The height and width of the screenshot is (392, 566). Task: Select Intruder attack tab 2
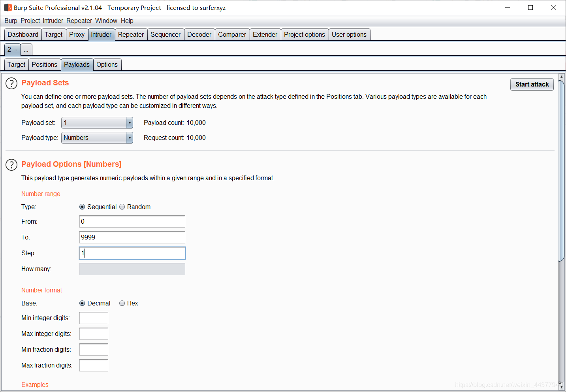[9, 50]
